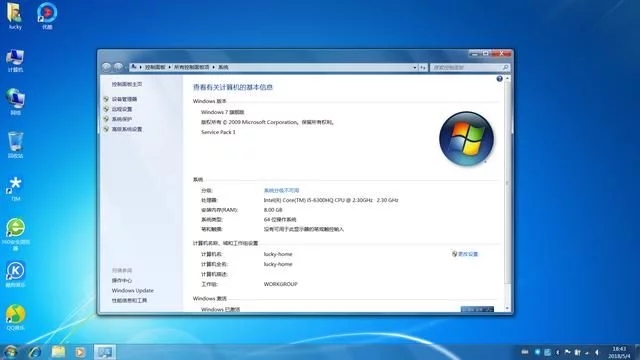Click the scrollbar up arrow in System window
This screenshot has height=360, width=640.
pyautogui.click(x=507, y=78)
